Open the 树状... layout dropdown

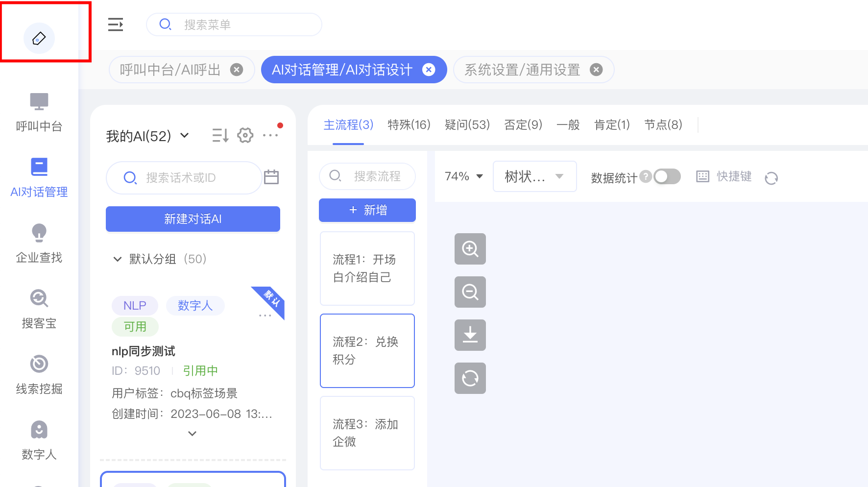[x=534, y=176]
